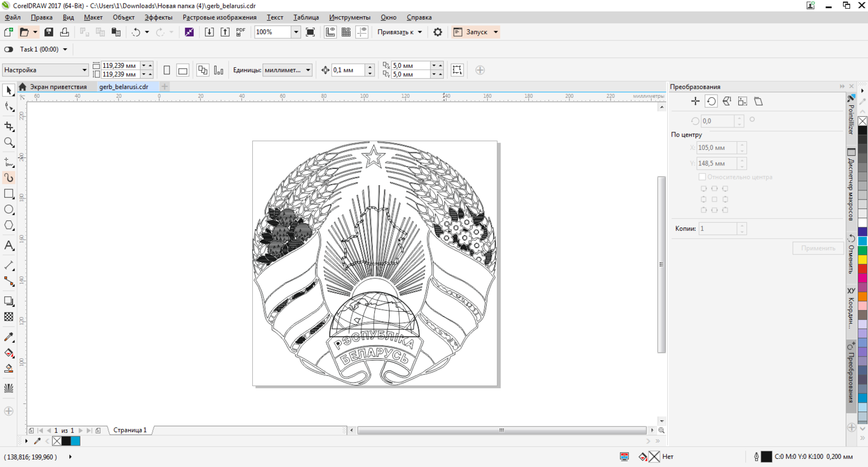
Task: Select the Text tool in toolbox
Action: pos(9,245)
